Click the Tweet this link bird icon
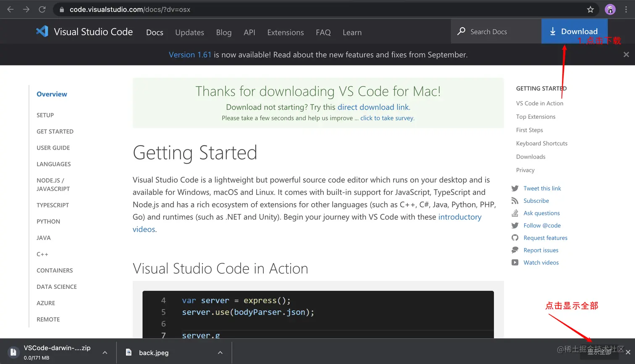Screen dimensions: 635x364 point(515,189)
